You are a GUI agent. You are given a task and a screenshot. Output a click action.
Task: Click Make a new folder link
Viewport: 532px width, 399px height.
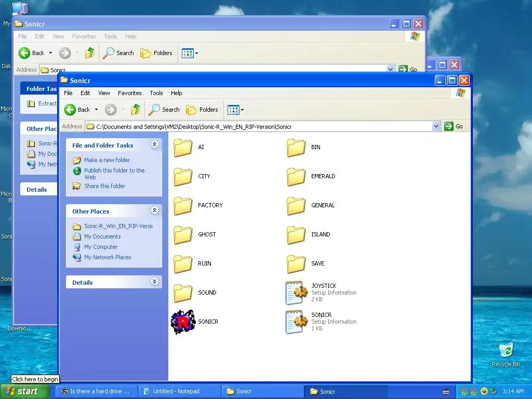pyautogui.click(x=107, y=160)
